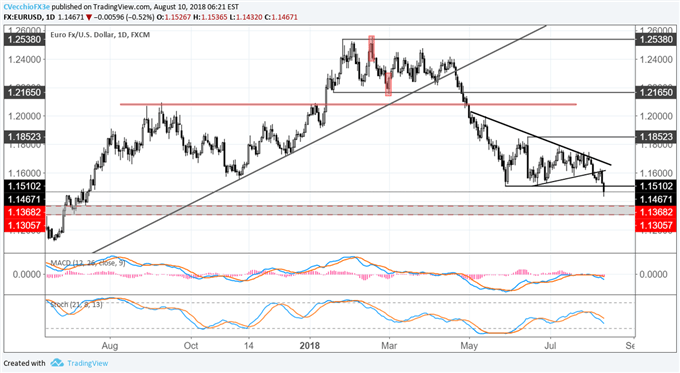
Task: Click the red horizontal resistance line
Action: click(x=348, y=104)
